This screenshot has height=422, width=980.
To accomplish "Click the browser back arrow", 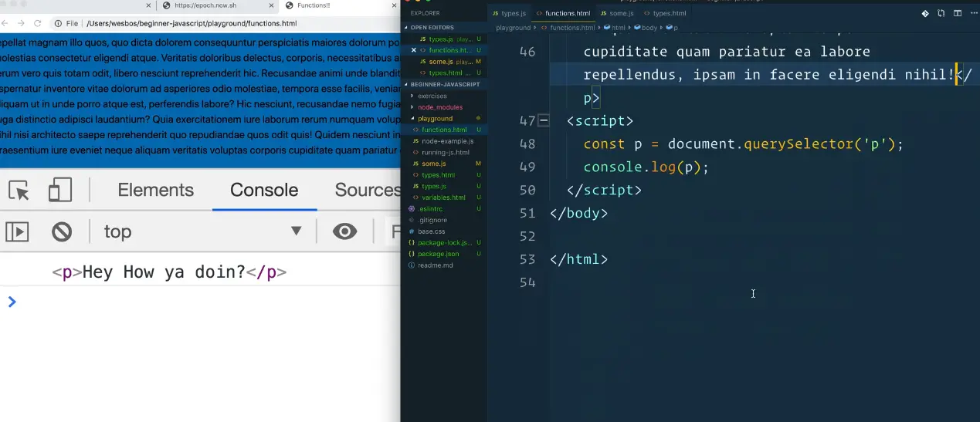I will (x=6, y=24).
